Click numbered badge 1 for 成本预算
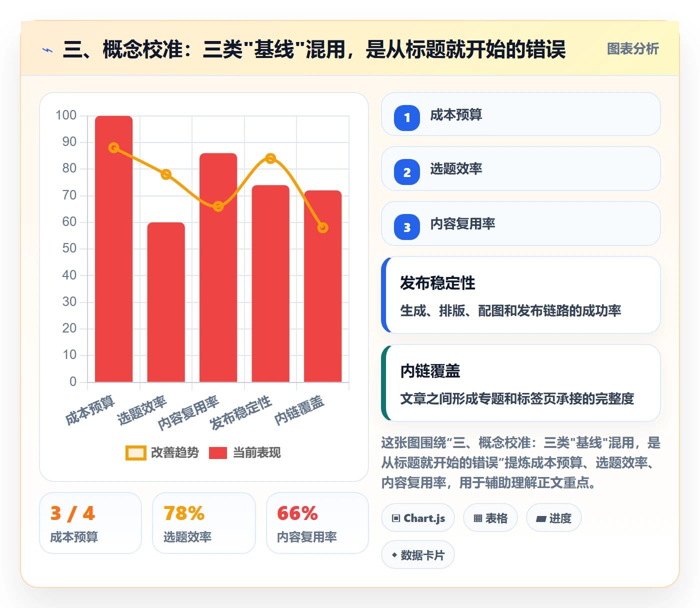This screenshot has width=700, height=608. tap(407, 117)
